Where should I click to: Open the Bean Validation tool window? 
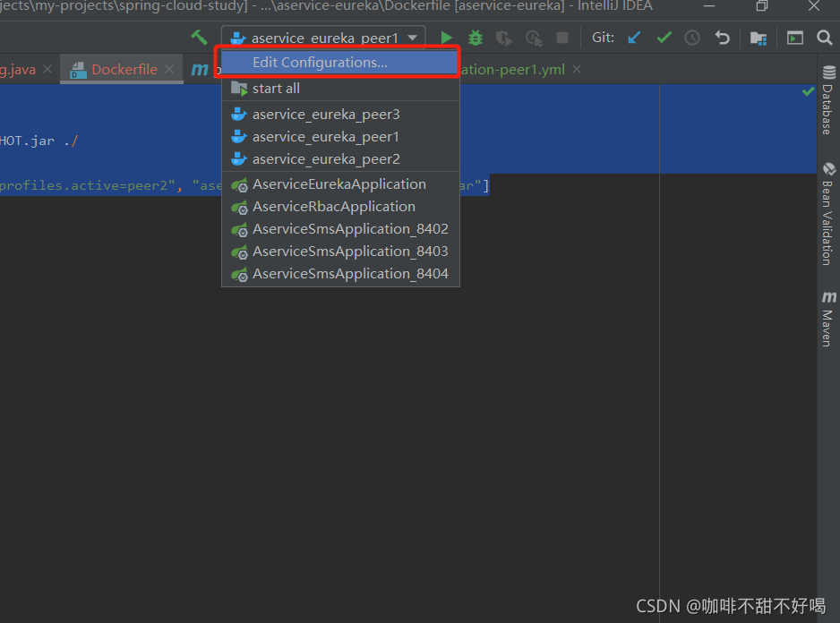[x=828, y=213]
